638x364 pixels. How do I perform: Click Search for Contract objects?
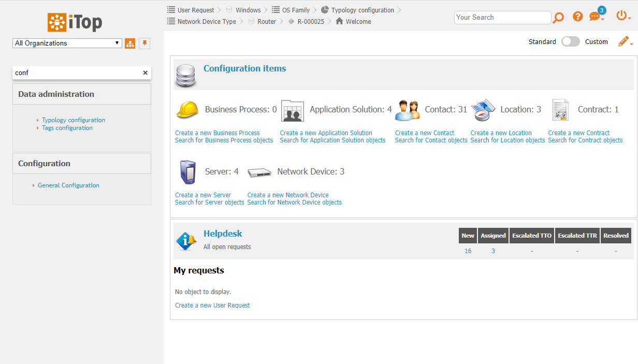click(x=585, y=140)
